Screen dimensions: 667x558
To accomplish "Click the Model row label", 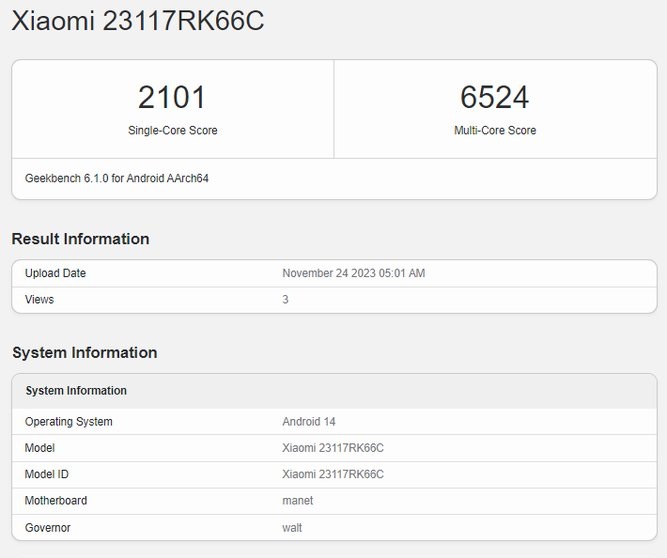I will click(x=40, y=448).
